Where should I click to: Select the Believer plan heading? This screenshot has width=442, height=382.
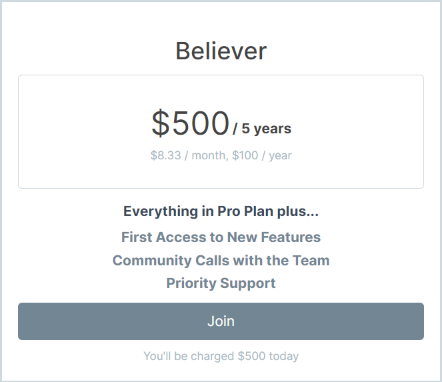tap(221, 51)
